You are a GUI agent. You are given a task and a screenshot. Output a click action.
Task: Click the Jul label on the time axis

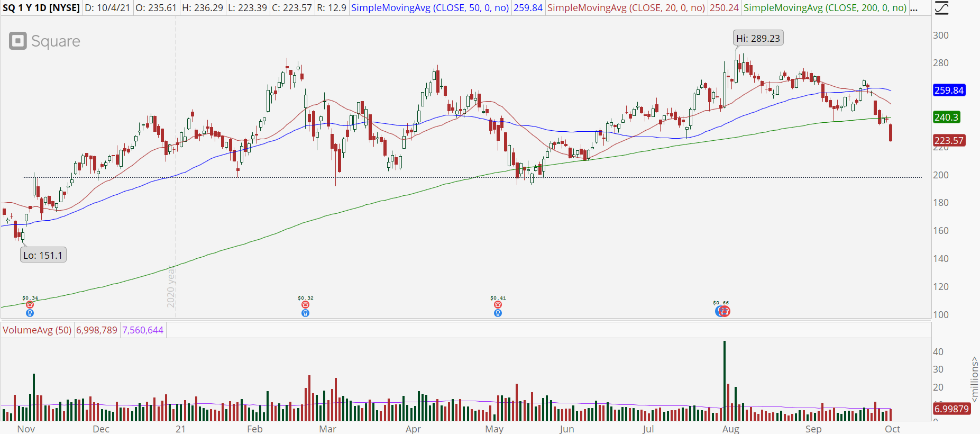click(648, 429)
